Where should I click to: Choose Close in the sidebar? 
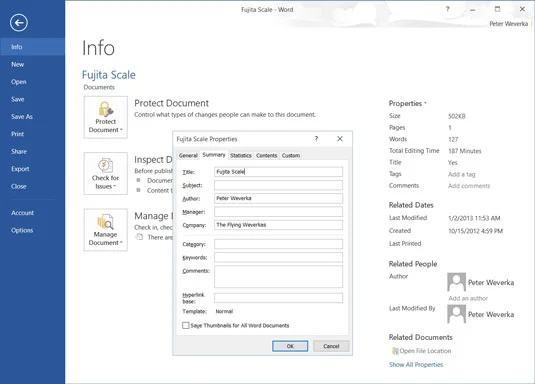coord(32,186)
